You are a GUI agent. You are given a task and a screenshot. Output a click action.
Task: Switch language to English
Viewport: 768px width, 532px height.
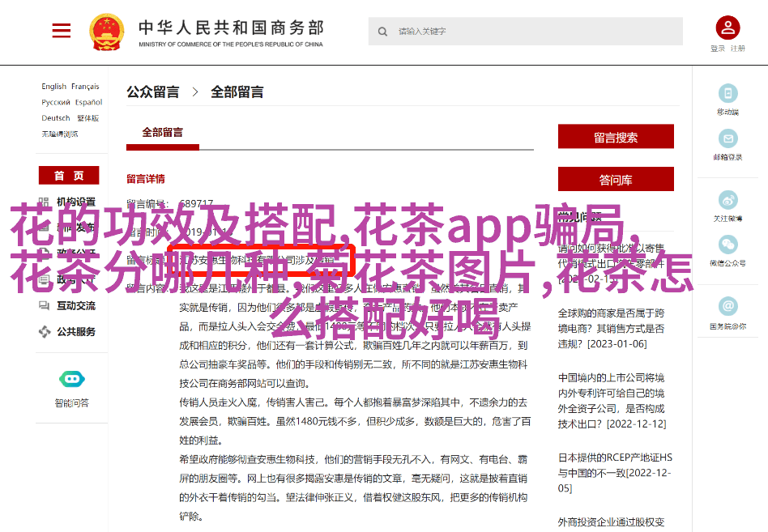tap(54, 87)
